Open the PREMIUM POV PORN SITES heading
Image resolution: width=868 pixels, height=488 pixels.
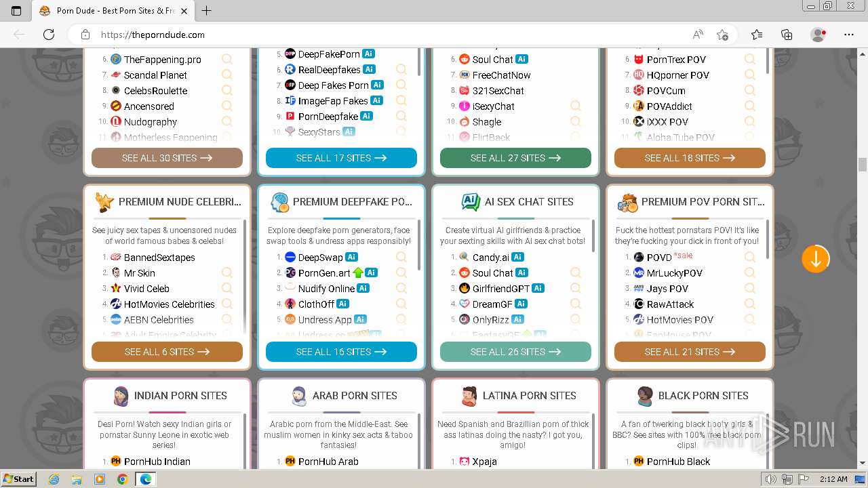[x=703, y=202]
